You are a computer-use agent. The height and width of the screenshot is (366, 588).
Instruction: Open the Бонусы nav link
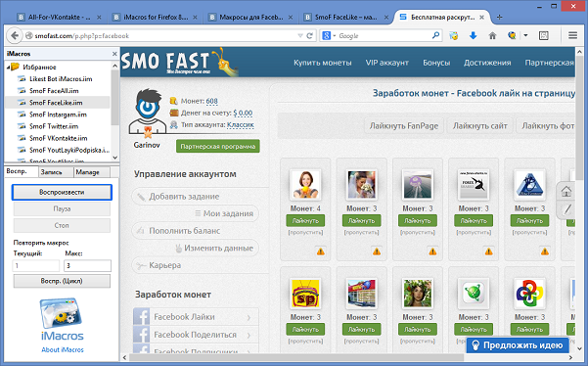point(436,63)
